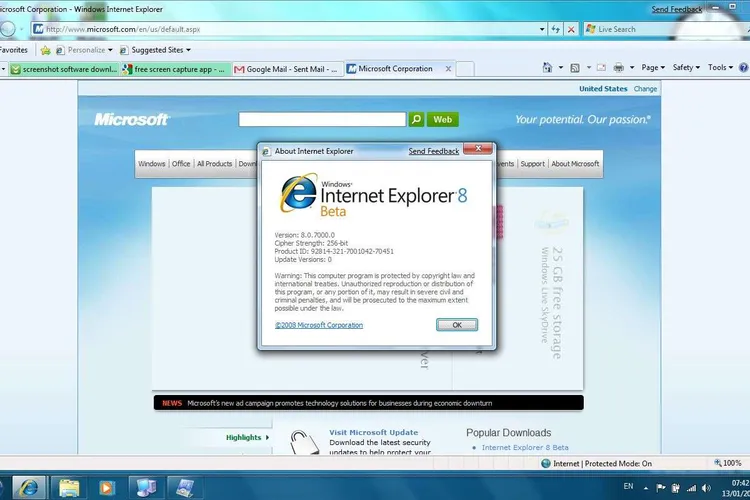The width and height of the screenshot is (750, 500).
Task: Show hidden tray icons arrow
Action: pos(646,488)
